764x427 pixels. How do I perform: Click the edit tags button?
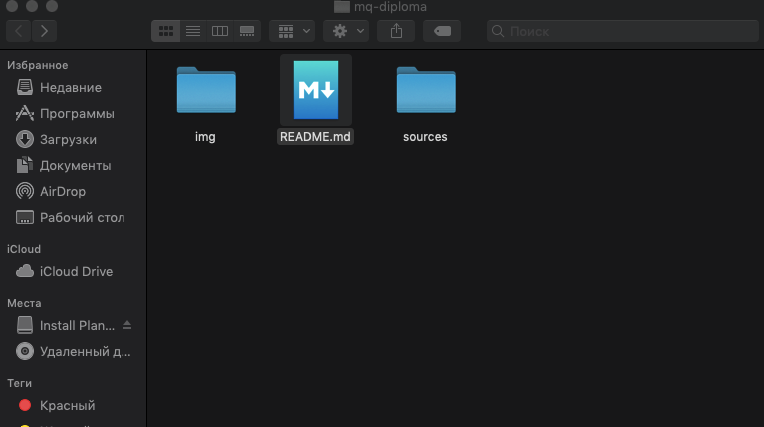tap(442, 31)
